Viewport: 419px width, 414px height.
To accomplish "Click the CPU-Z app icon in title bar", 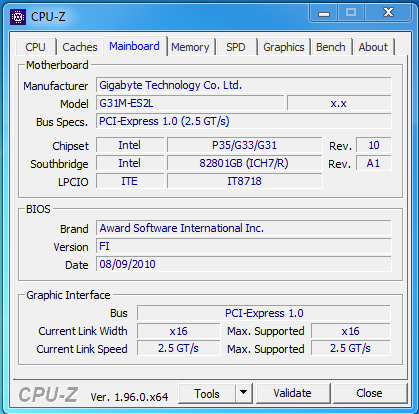I will [x=18, y=17].
